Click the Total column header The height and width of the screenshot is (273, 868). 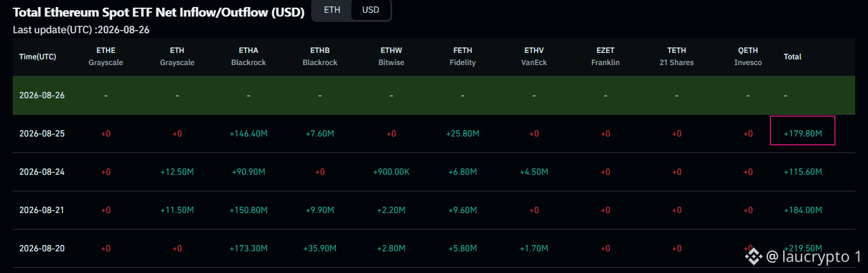pyautogui.click(x=793, y=57)
